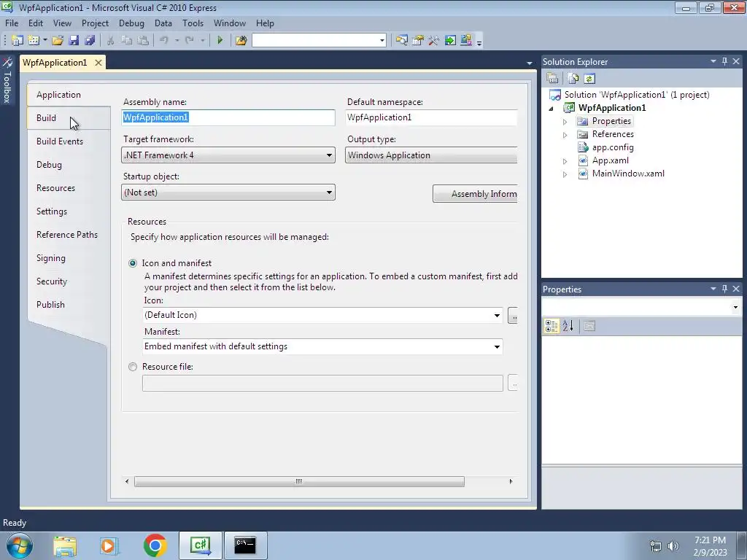
Task: Open Chrome from the taskbar
Action: (155, 545)
